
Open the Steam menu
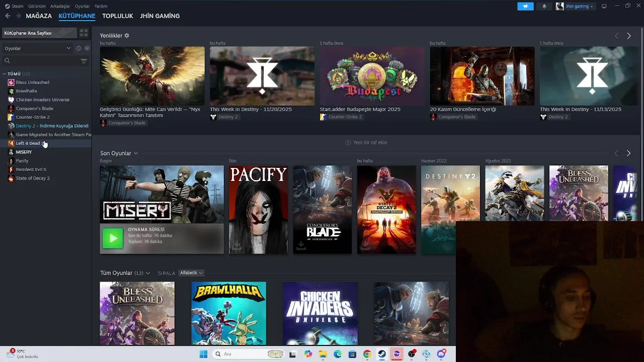tap(14, 6)
